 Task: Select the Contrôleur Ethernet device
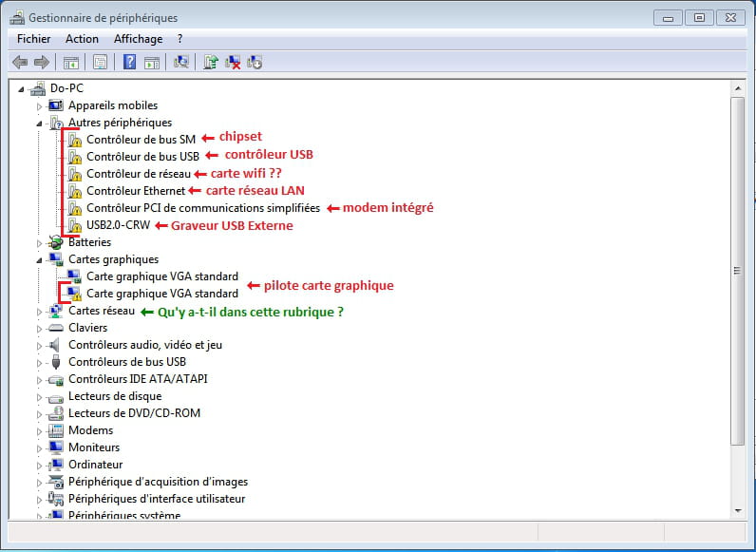point(135,191)
